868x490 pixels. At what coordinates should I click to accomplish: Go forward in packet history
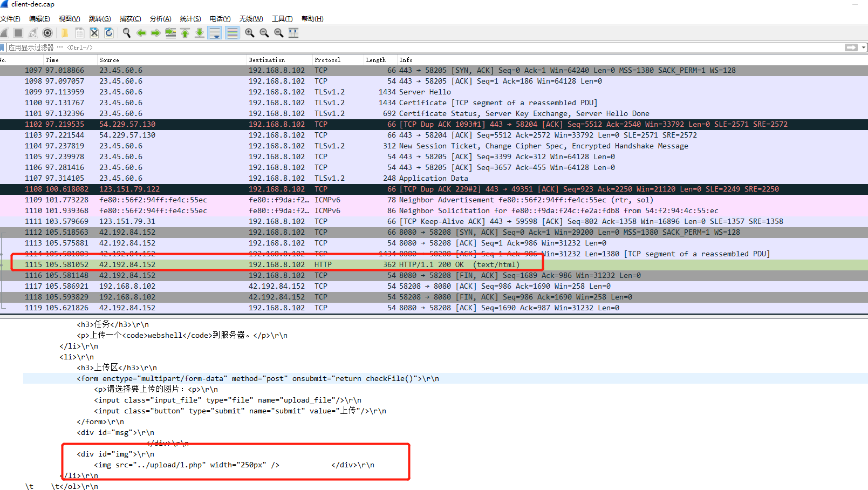(156, 33)
